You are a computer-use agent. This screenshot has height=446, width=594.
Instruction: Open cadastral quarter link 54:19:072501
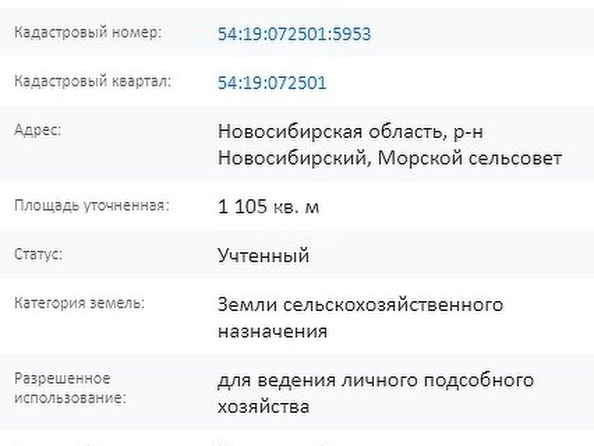[272, 83]
